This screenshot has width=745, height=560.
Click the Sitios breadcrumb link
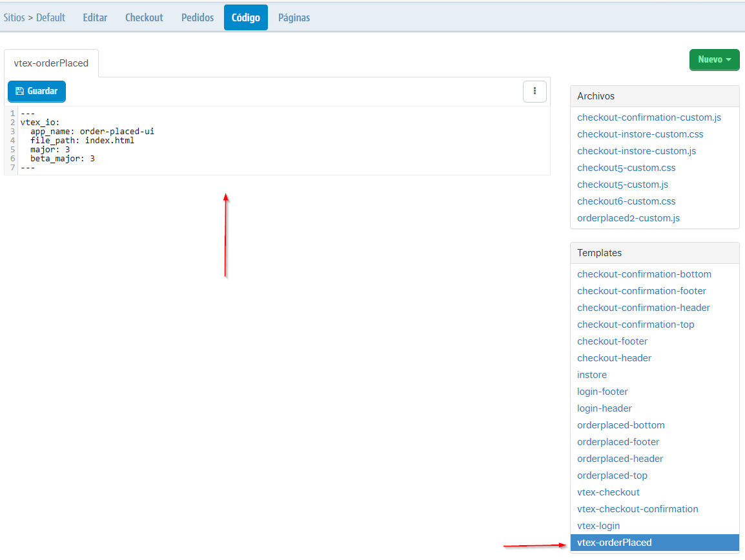14,17
